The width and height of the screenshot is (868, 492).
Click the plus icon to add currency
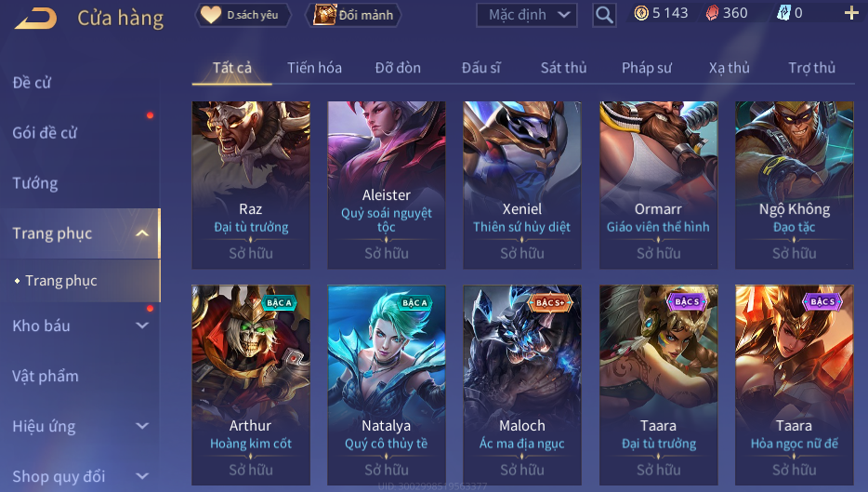click(851, 13)
